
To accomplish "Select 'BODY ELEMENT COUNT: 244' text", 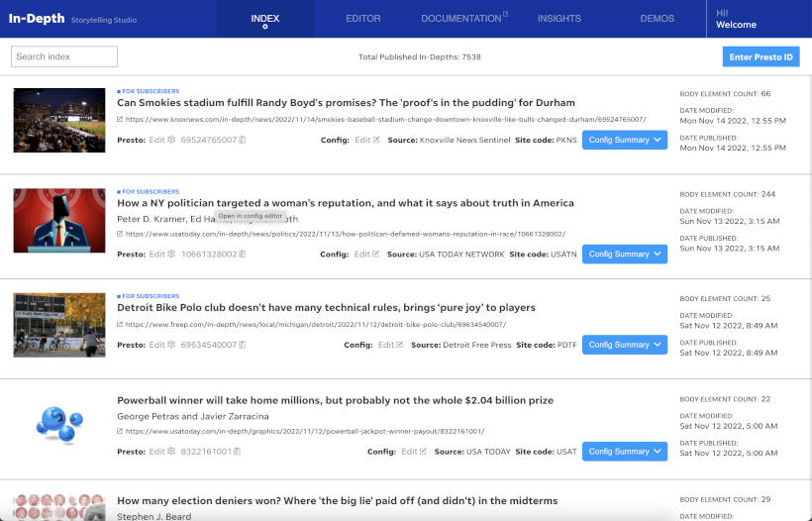I will point(728,194).
